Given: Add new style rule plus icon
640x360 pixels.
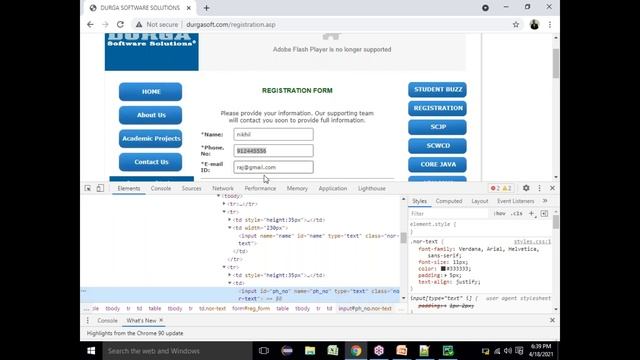Looking at the screenshot, I should point(531,213).
